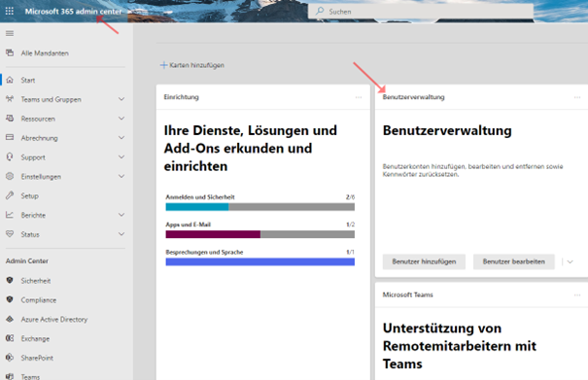The width and height of the screenshot is (588, 380).
Task: Click the Suchen search field
Action: pyautogui.click(x=421, y=12)
